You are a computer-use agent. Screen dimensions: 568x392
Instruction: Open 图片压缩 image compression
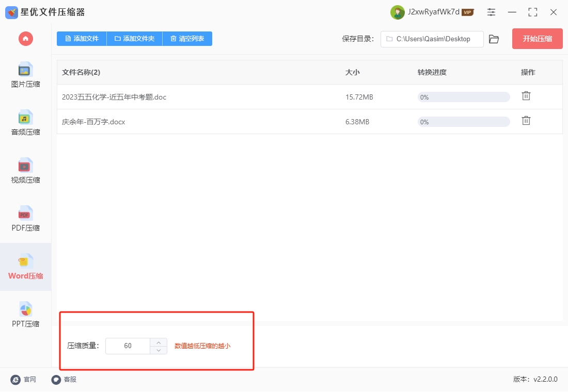pyautogui.click(x=25, y=75)
